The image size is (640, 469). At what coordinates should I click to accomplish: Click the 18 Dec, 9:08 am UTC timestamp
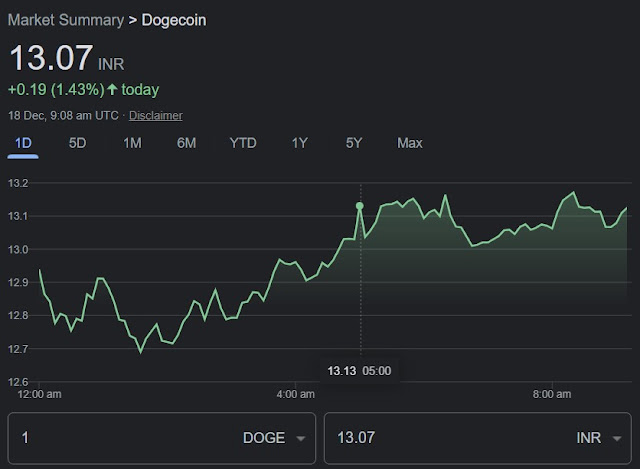[x=63, y=116]
